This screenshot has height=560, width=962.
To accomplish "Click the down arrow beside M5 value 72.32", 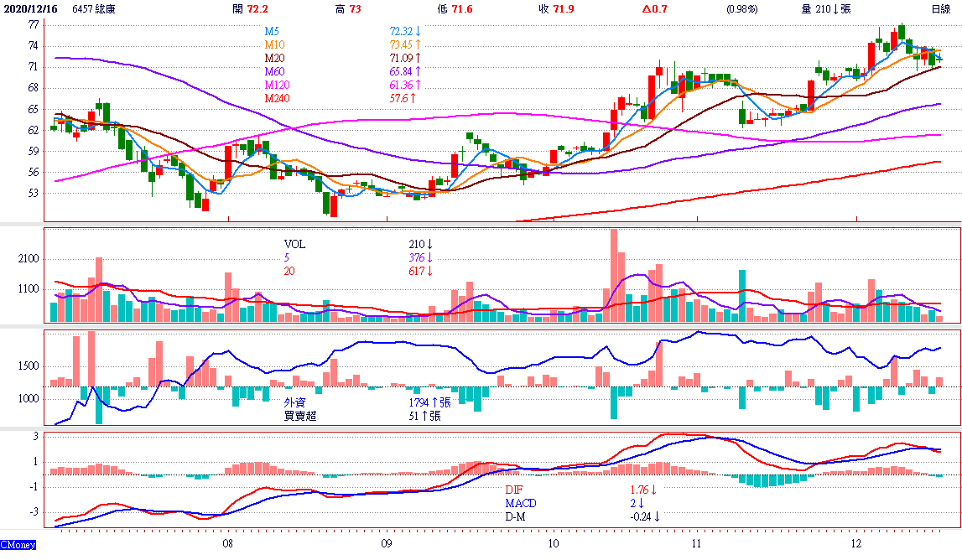I will [x=419, y=32].
